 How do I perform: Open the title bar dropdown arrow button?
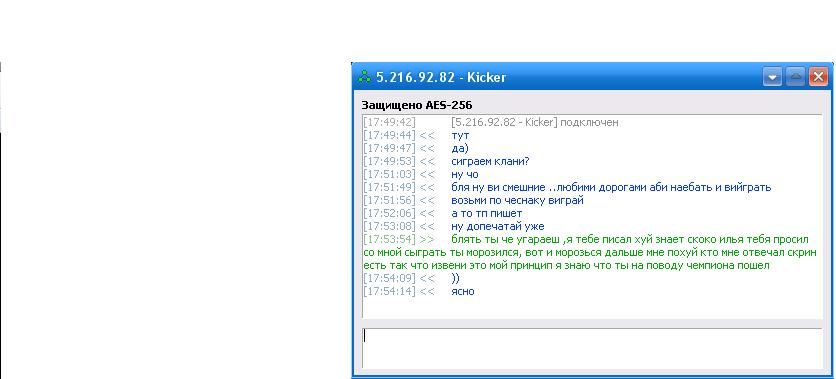point(772,77)
